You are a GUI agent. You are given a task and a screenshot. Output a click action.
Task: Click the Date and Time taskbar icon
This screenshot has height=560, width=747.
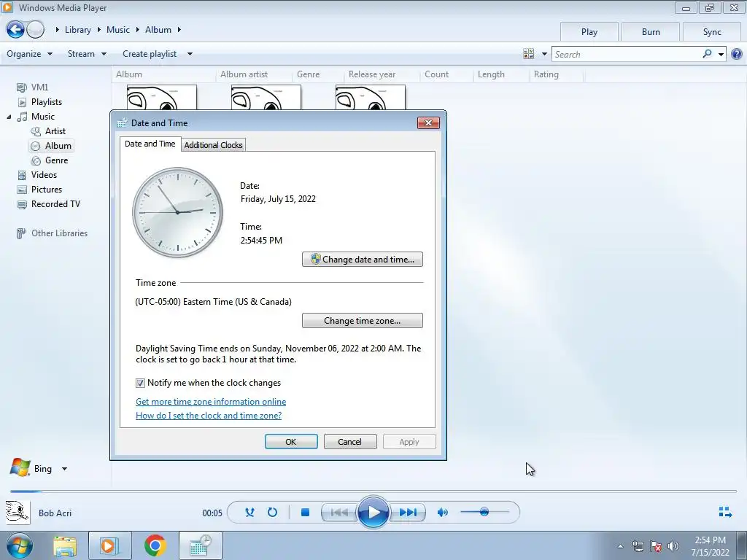click(x=200, y=546)
